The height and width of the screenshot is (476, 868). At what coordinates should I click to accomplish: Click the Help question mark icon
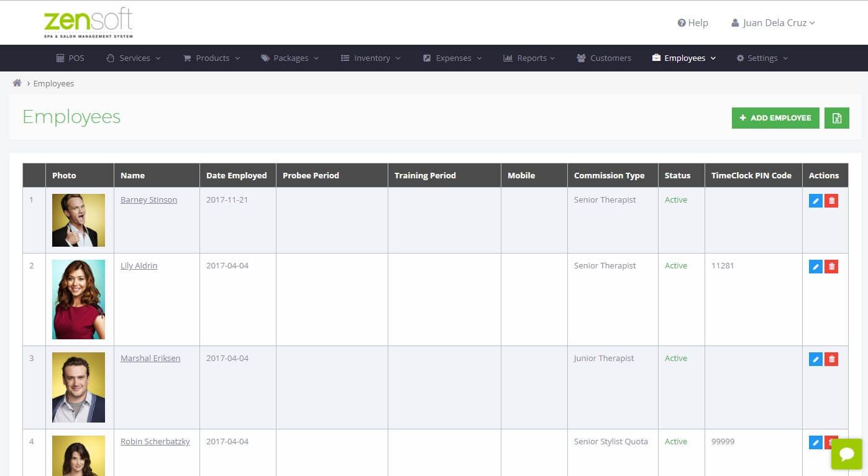click(682, 23)
